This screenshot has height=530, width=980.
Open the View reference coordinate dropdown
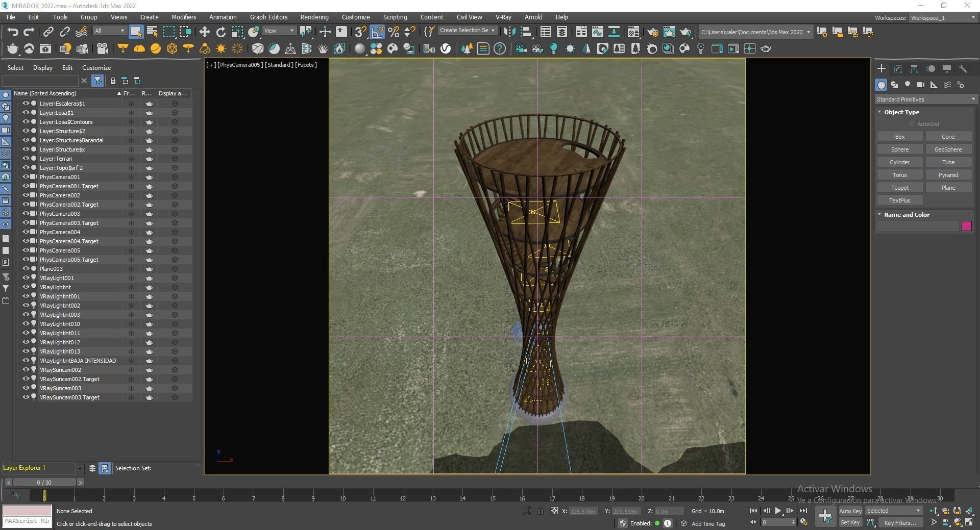click(x=279, y=31)
